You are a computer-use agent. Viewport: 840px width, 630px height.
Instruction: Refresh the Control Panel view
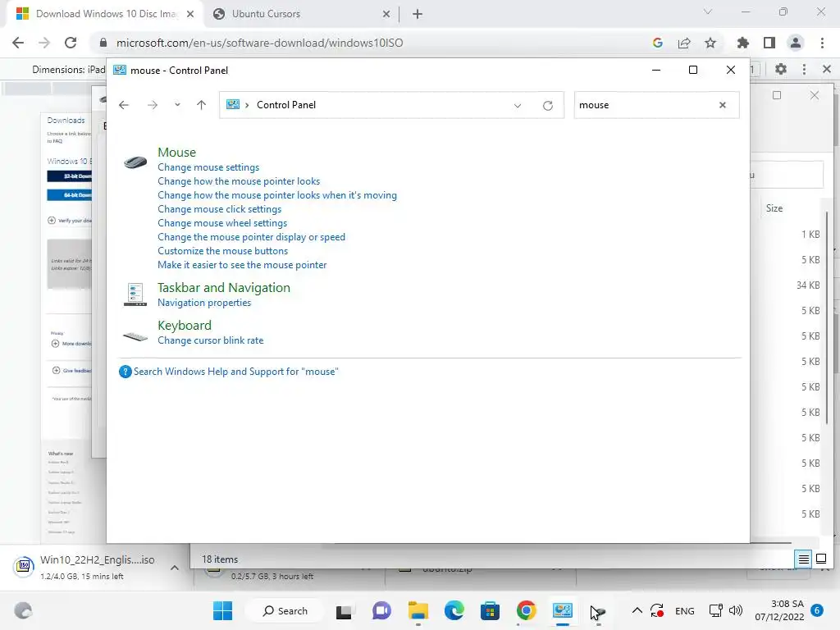pyautogui.click(x=547, y=106)
